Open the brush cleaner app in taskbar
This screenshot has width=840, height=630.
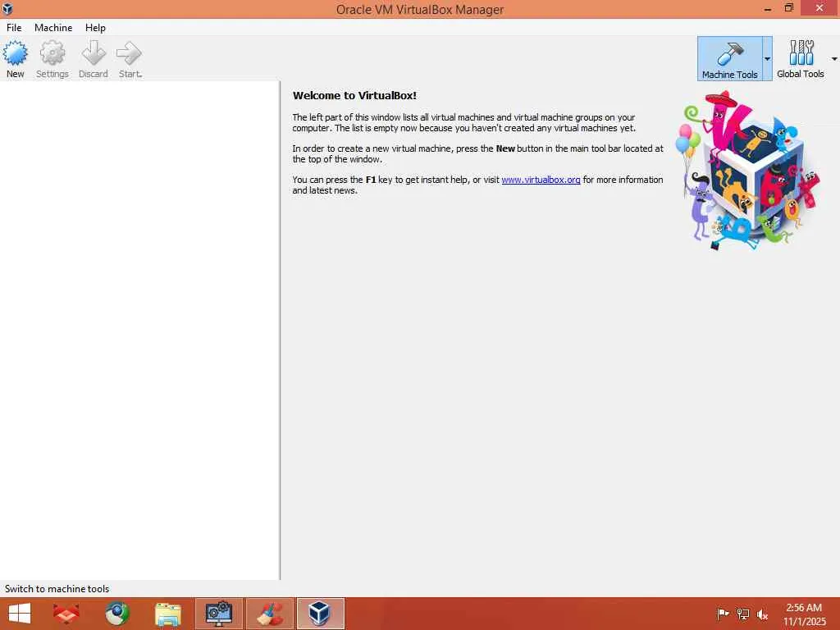269,614
